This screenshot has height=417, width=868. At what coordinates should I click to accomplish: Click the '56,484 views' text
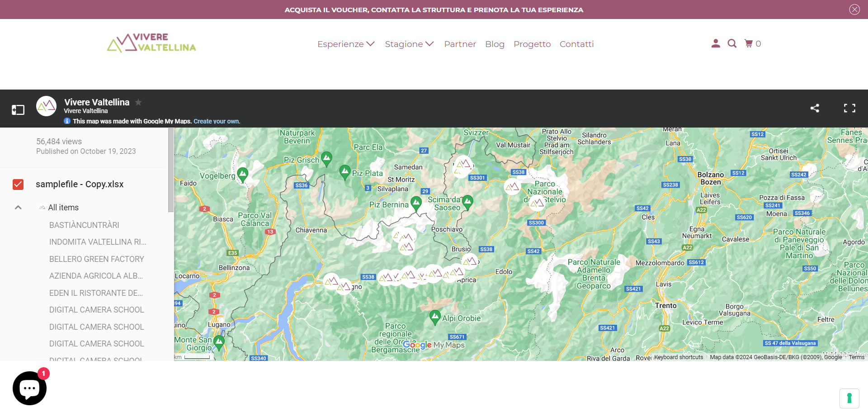59,142
